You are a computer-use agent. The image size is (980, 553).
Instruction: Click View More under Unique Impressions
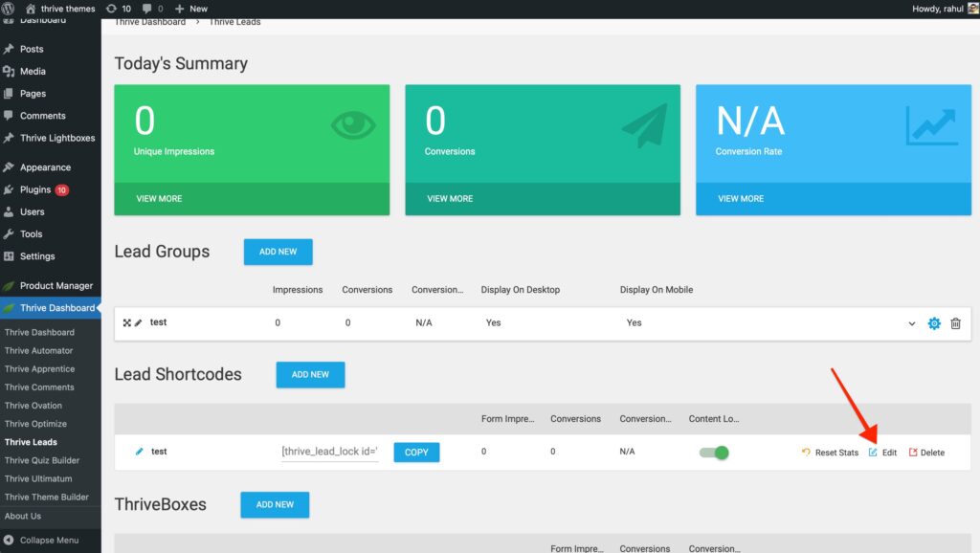coord(158,199)
